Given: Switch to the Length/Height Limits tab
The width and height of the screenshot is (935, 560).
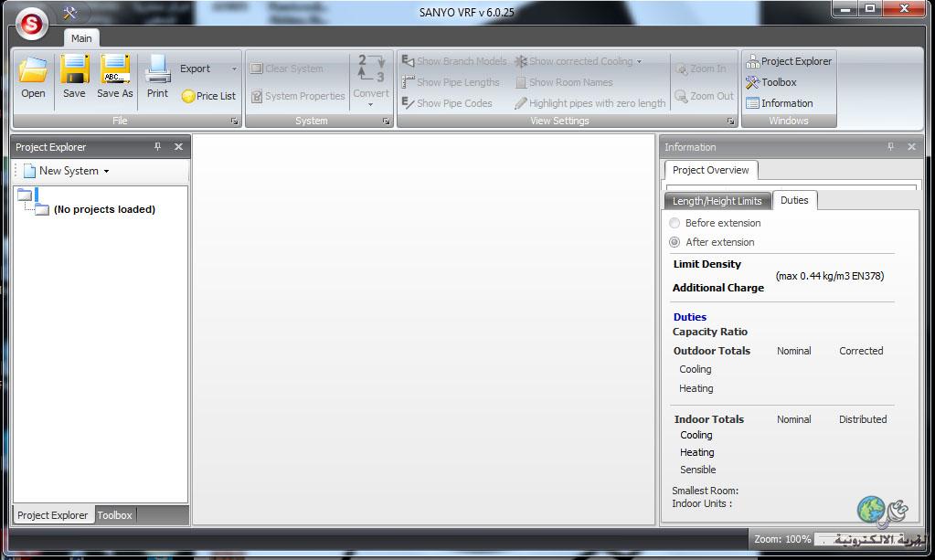Looking at the screenshot, I should pyautogui.click(x=717, y=201).
